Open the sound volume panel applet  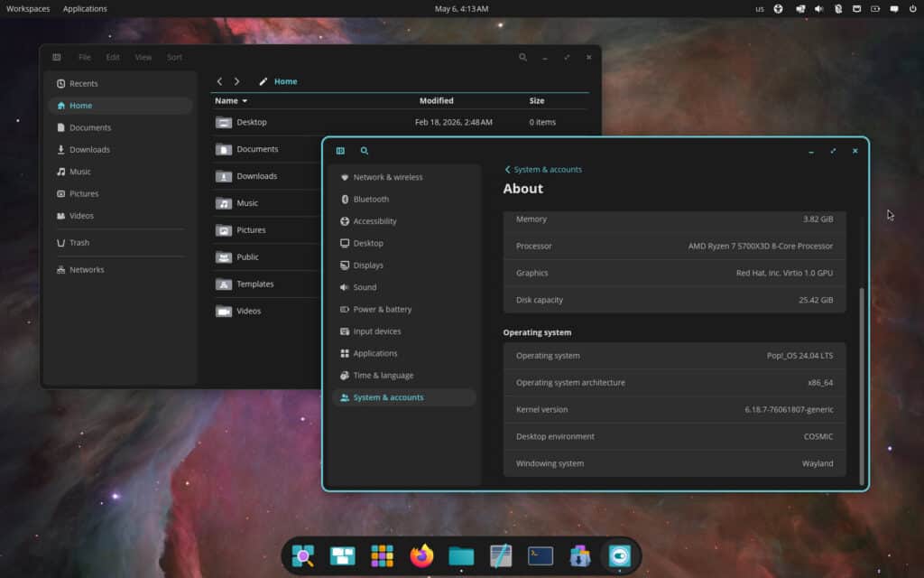click(x=818, y=9)
